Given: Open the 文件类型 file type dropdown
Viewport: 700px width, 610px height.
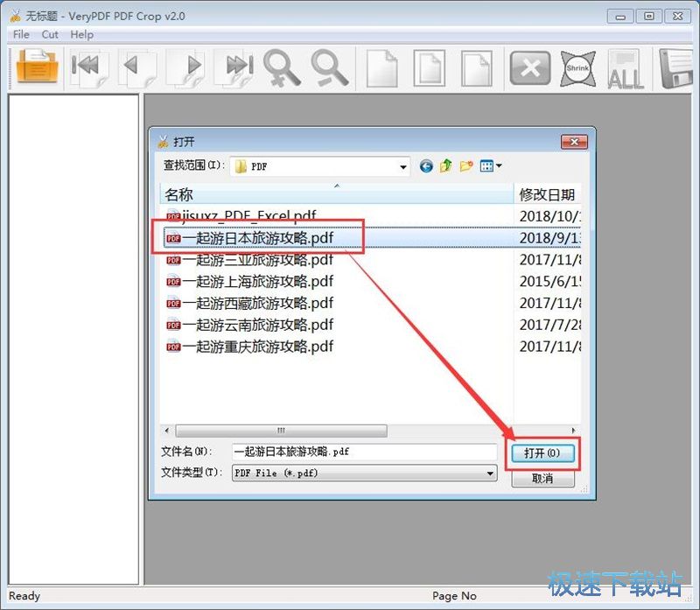Looking at the screenshot, I should click(x=490, y=473).
